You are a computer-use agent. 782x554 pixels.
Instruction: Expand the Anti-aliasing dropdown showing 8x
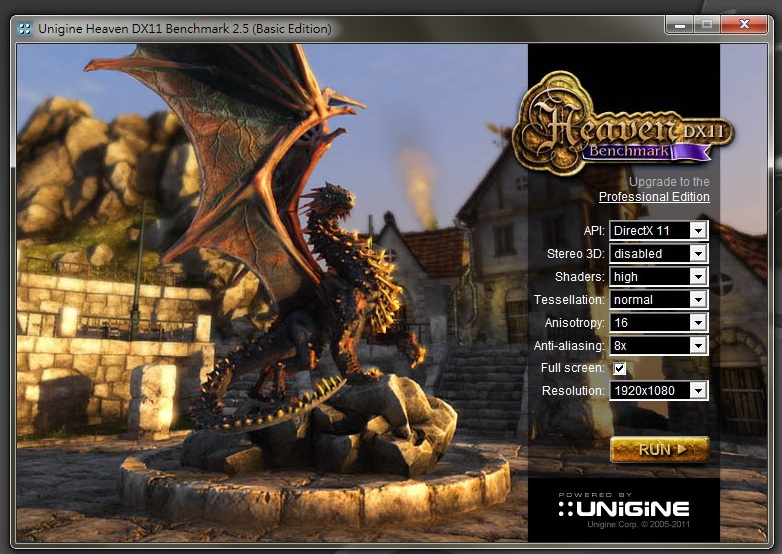[659, 346]
